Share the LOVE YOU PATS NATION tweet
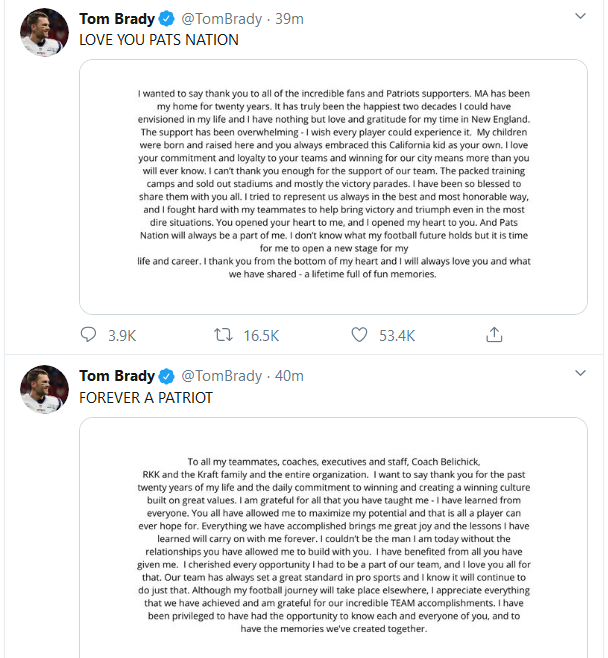Image resolution: width=608 pixels, height=658 pixels. [x=492, y=335]
